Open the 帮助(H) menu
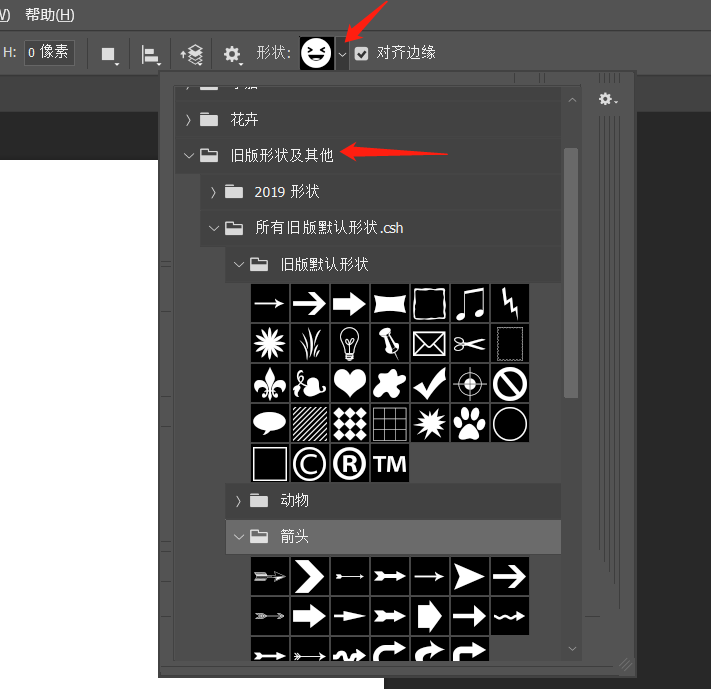 point(50,15)
